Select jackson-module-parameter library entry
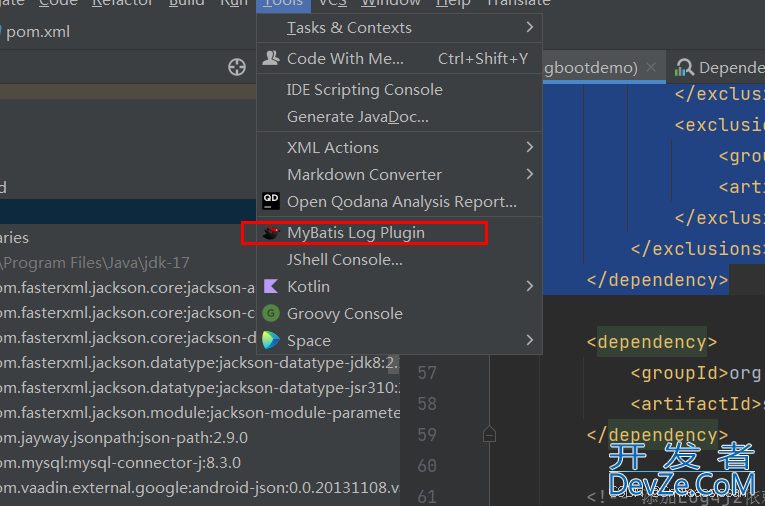The width and height of the screenshot is (765, 506). click(200, 413)
